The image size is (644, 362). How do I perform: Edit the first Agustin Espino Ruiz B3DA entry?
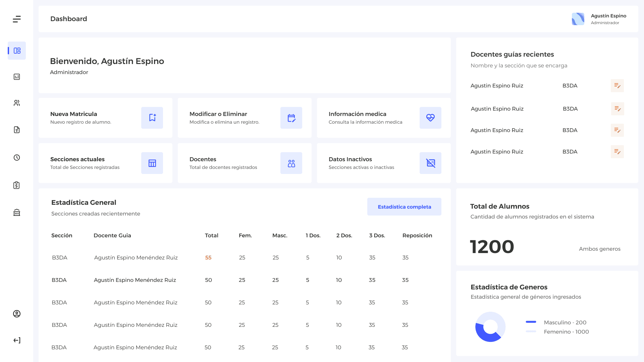pos(618,85)
